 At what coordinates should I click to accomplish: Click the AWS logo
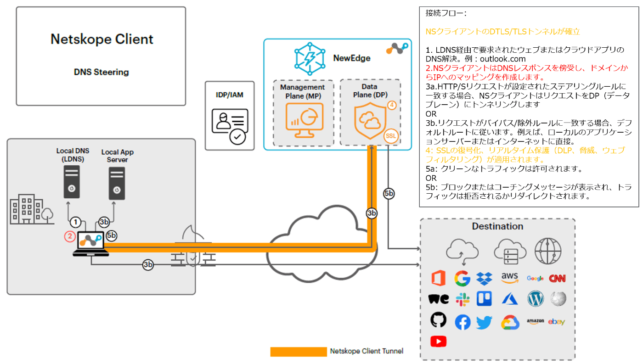coord(510,278)
